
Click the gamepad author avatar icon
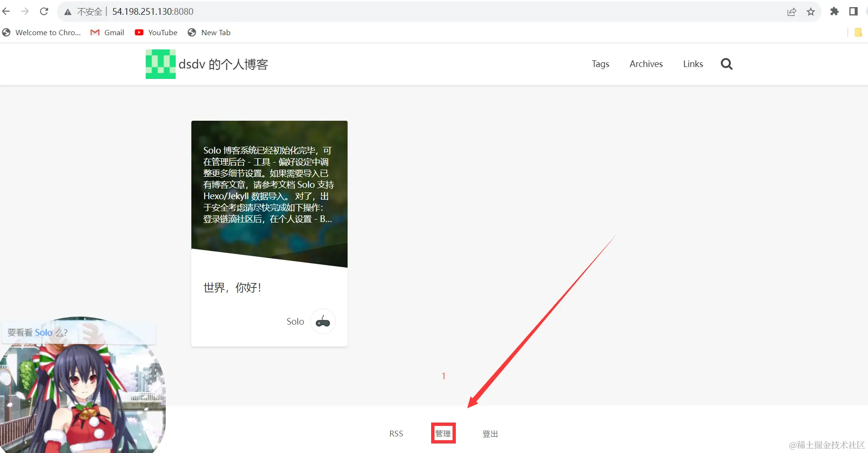(323, 321)
